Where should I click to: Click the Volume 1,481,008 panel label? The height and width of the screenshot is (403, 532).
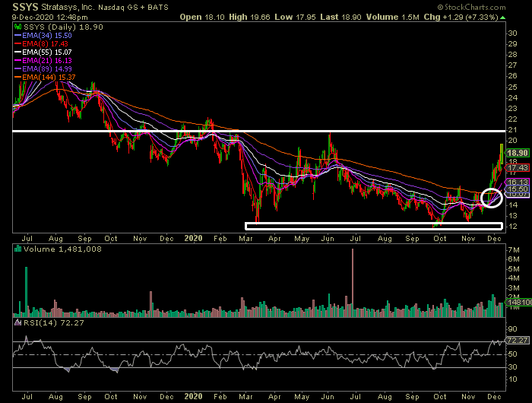click(x=62, y=249)
